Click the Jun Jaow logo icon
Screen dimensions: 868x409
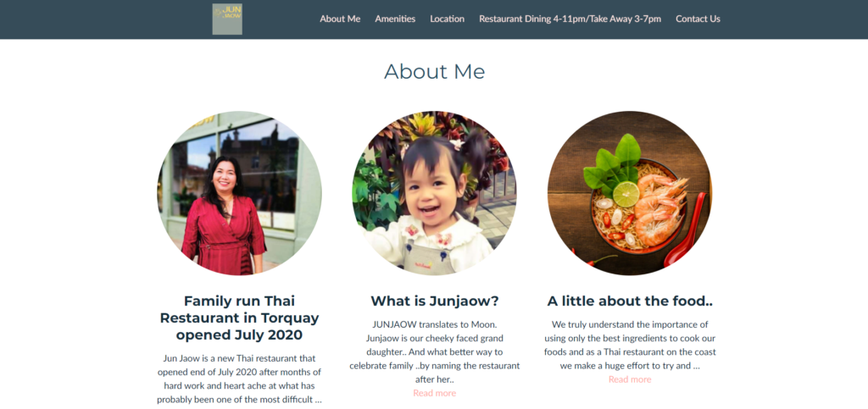227,19
